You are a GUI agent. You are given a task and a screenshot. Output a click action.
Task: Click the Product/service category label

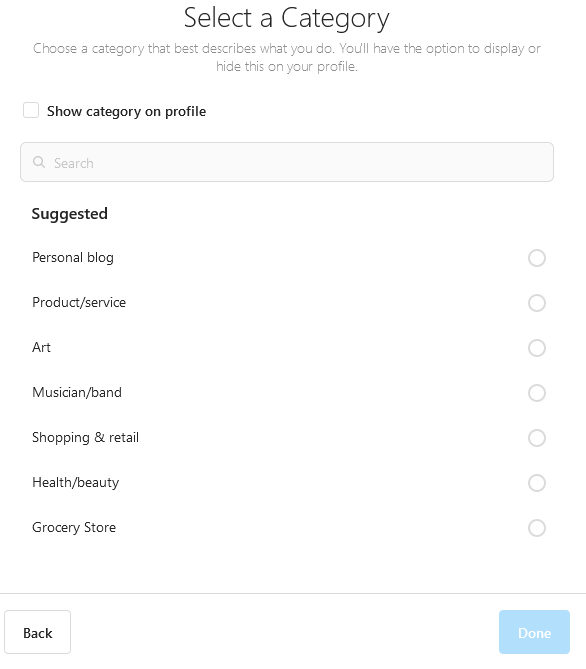pos(79,303)
